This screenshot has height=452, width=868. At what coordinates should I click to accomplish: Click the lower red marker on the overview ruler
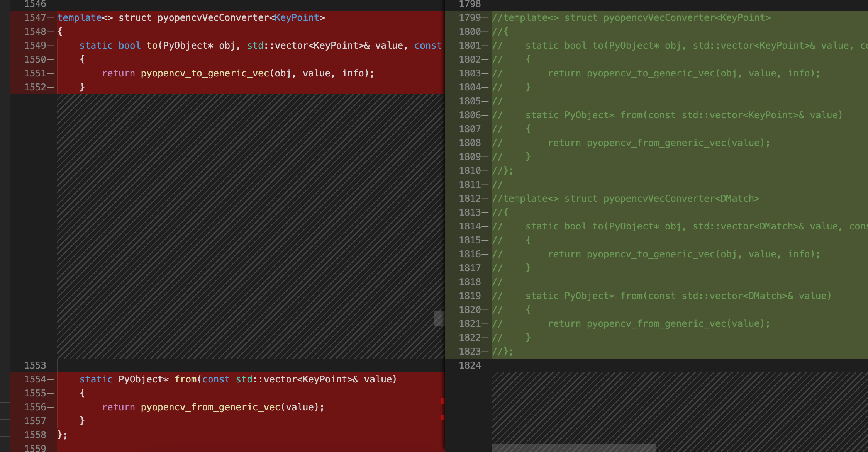point(443,418)
